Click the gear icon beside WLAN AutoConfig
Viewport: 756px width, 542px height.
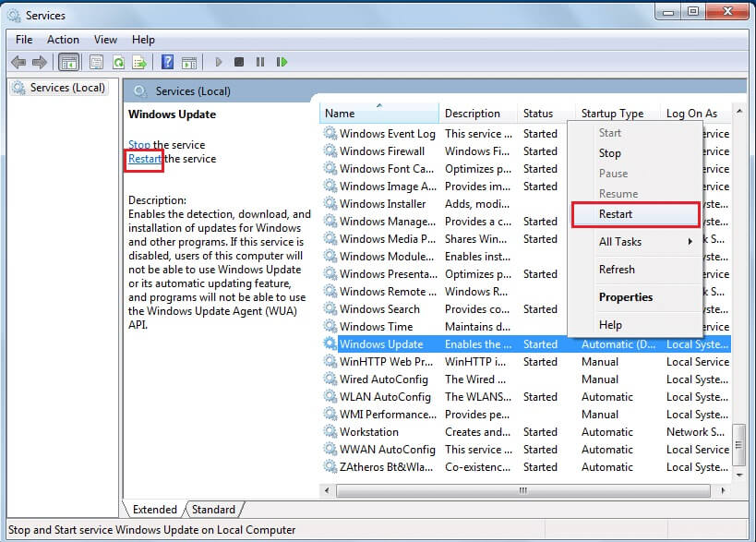(x=330, y=396)
